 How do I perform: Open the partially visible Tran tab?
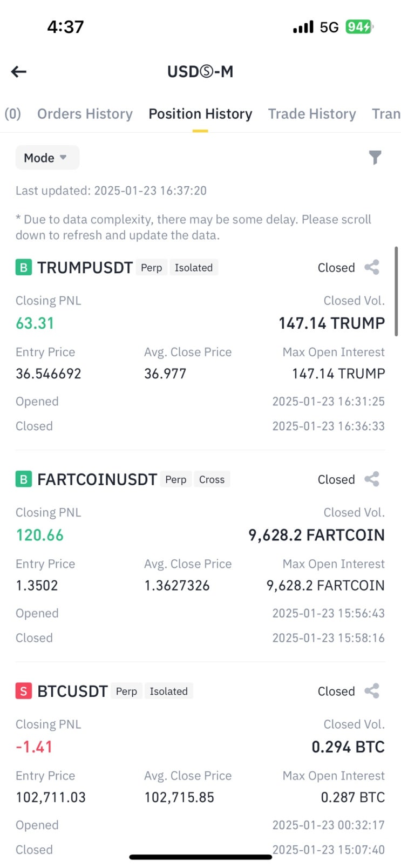pyautogui.click(x=386, y=114)
